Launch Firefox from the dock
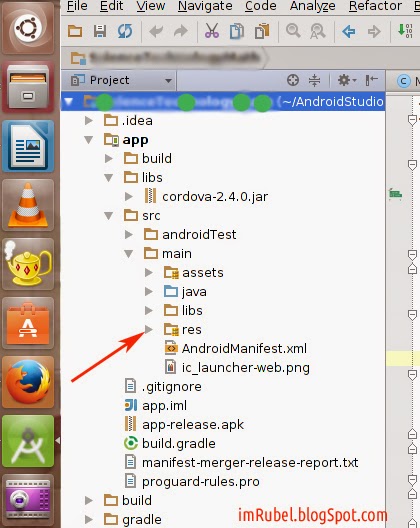Image resolution: width=420 pixels, height=528 pixels. point(28,382)
